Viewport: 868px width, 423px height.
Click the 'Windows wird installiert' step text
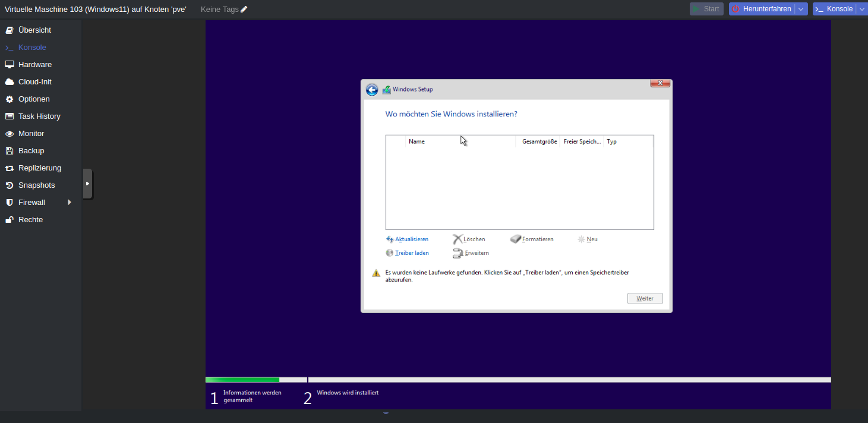click(348, 393)
